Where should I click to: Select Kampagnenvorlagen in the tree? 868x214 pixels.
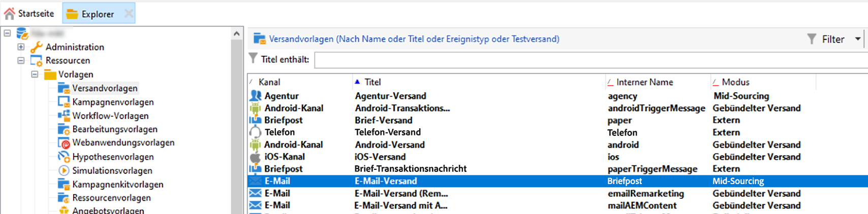[112, 102]
